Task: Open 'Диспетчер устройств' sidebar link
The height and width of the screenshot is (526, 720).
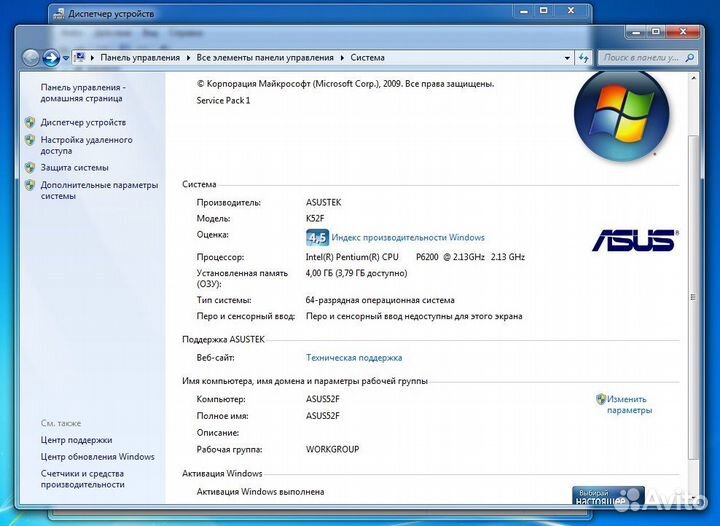Action: tap(83, 123)
